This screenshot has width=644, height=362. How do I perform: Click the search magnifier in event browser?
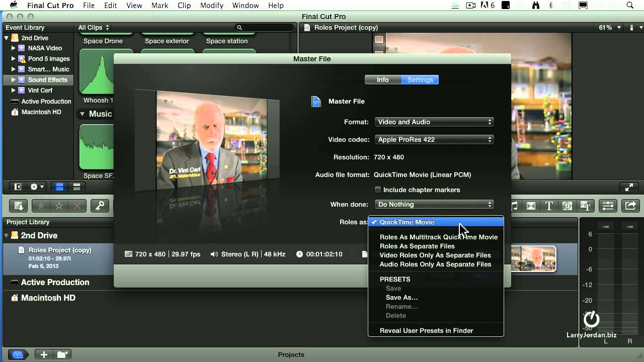pyautogui.click(x=239, y=28)
